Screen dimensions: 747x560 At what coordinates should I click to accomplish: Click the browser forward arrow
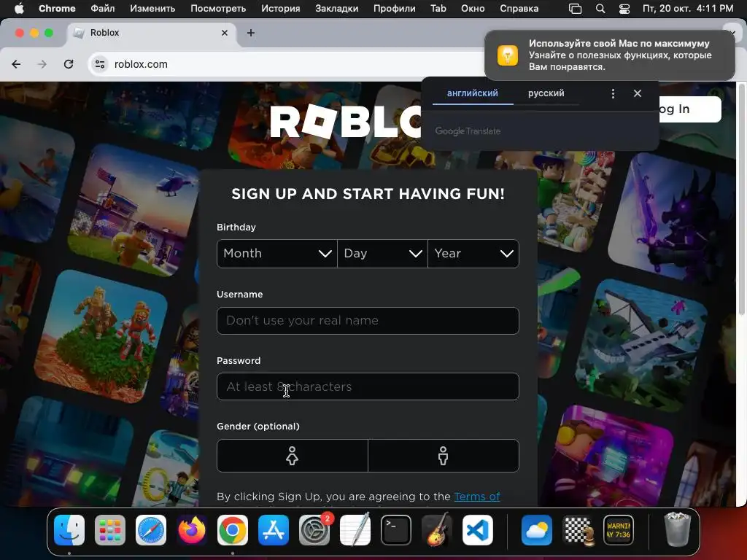tap(42, 64)
